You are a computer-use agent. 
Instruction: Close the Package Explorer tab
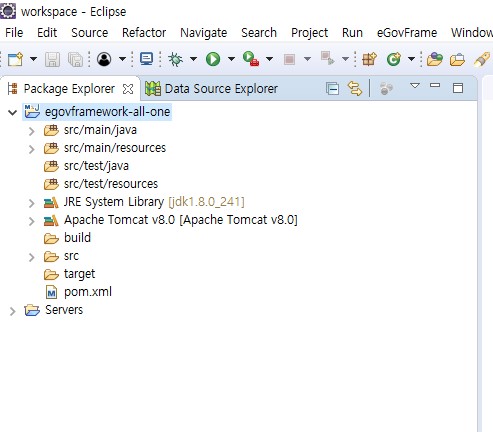[128, 89]
